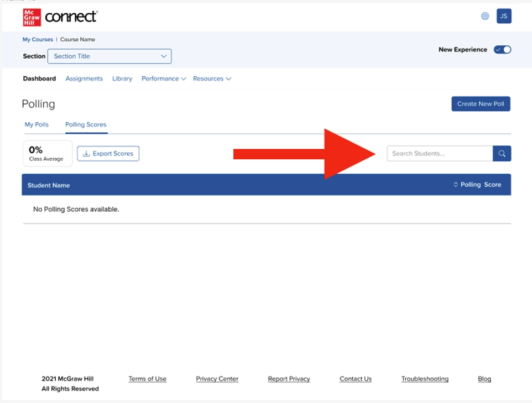Open the Library page
The width and height of the screenshot is (532, 403).
[122, 78]
